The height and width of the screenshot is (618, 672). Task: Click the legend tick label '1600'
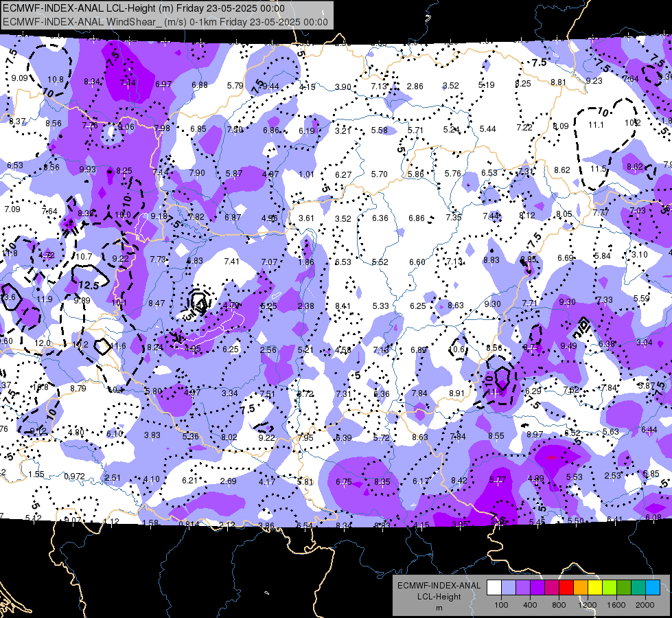(x=616, y=605)
